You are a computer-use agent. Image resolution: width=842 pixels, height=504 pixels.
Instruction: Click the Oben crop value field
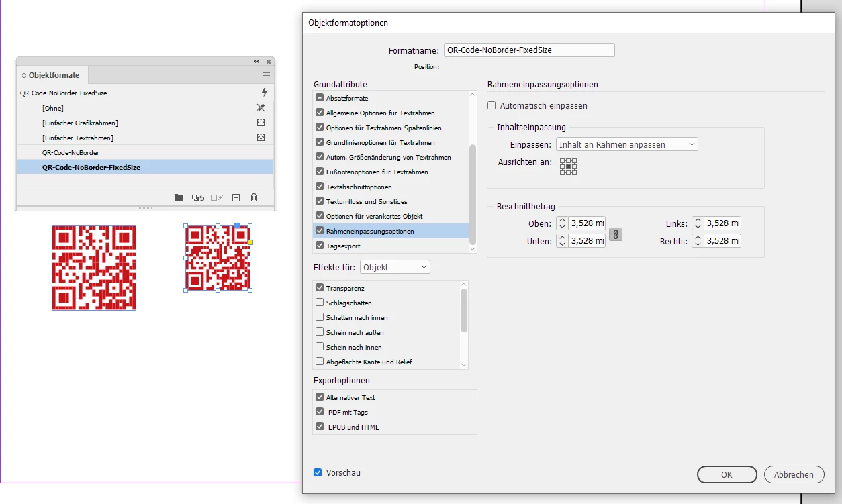pos(587,223)
